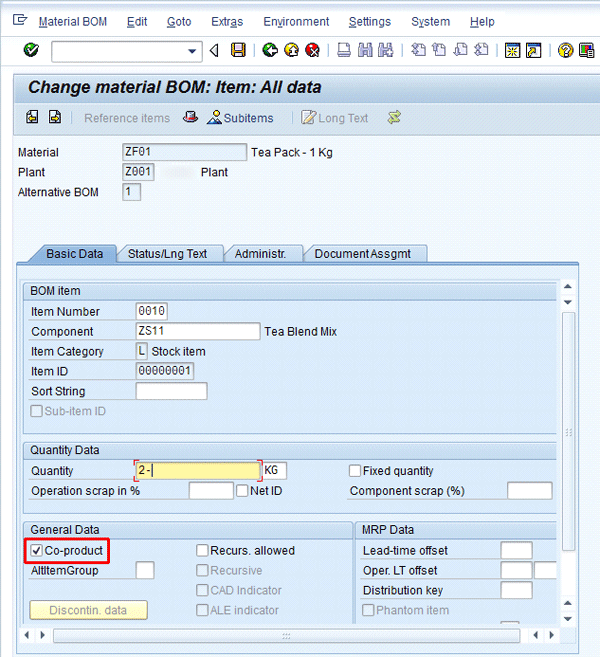600x657 pixels.
Task: Expand the command field dropdown arrow
Action: pyautogui.click(x=193, y=51)
